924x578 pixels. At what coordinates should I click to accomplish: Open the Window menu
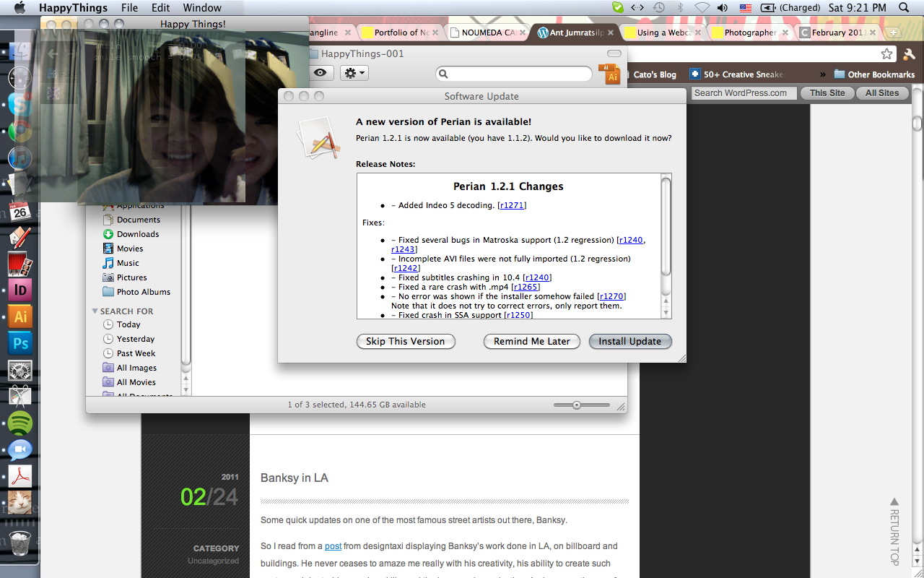[202, 8]
